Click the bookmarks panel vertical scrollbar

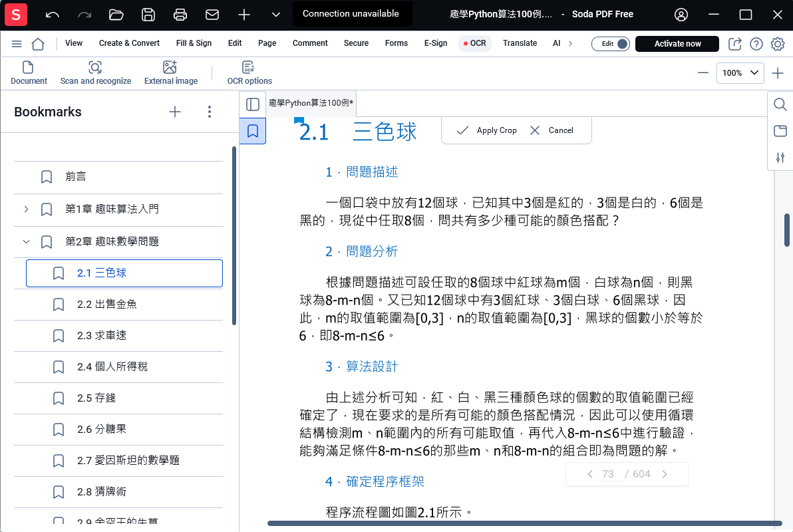coord(234,235)
